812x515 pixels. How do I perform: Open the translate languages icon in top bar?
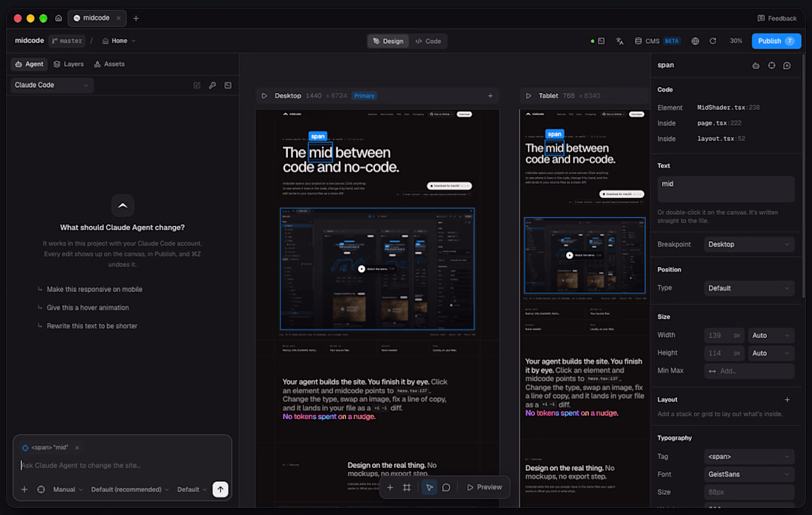(x=619, y=41)
